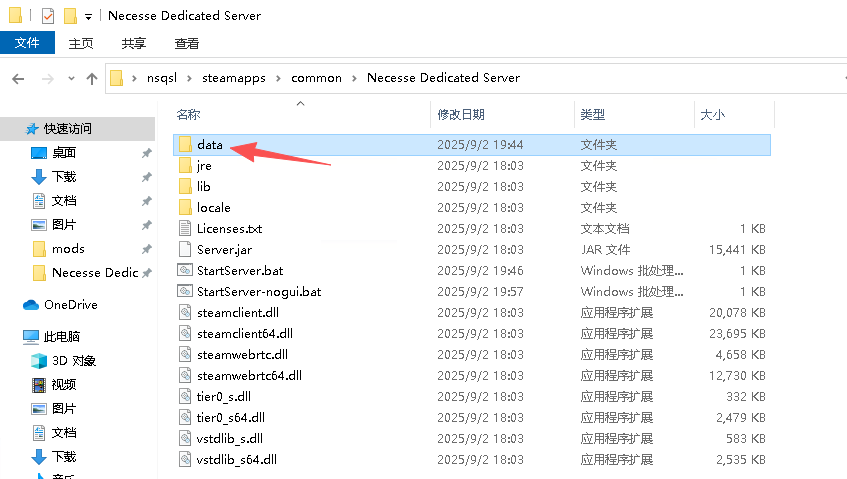Open the 文件 menu tab

pyautogui.click(x=27, y=43)
